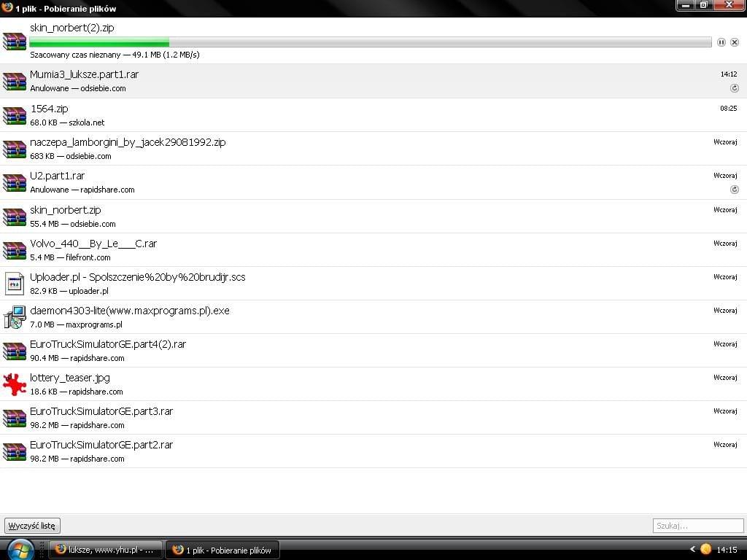This screenshot has height=560, width=747.
Task: Click the U2.part1.rar archive icon
Action: tap(15, 182)
